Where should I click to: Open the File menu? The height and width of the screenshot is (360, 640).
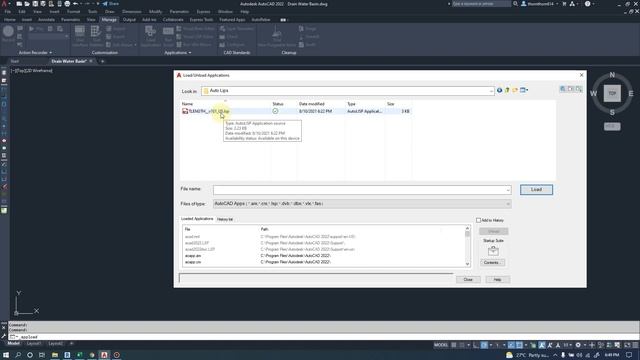[8, 12]
